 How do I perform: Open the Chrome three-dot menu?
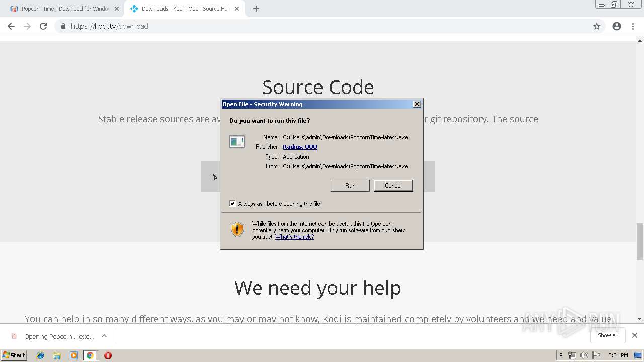click(633, 26)
